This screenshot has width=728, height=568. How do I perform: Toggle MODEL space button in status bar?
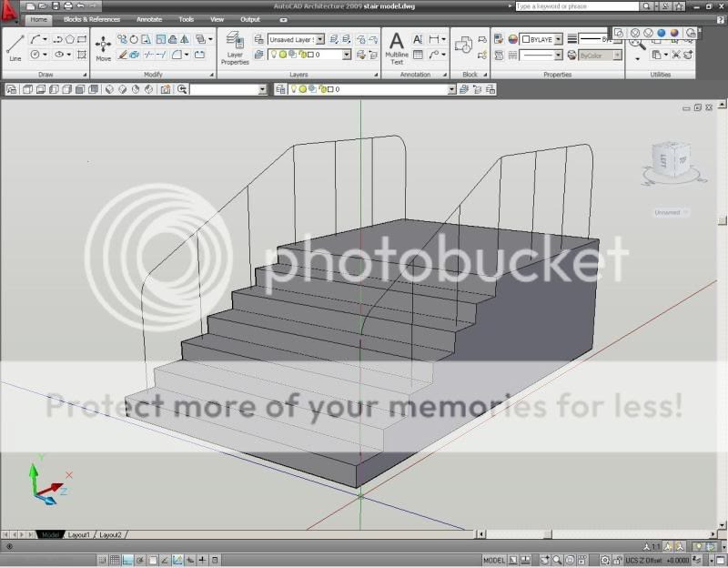[x=494, y=561]
